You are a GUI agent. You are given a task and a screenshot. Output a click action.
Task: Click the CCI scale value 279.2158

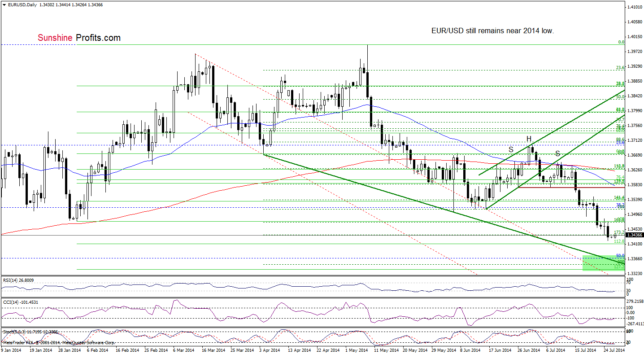[x=635, y=301]
